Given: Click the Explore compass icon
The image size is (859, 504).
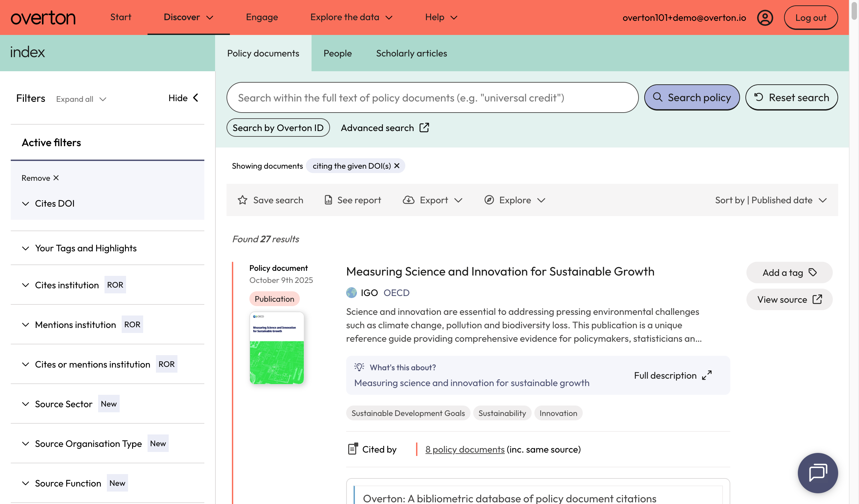Looking at the screenshot, I should click(489, 200).
